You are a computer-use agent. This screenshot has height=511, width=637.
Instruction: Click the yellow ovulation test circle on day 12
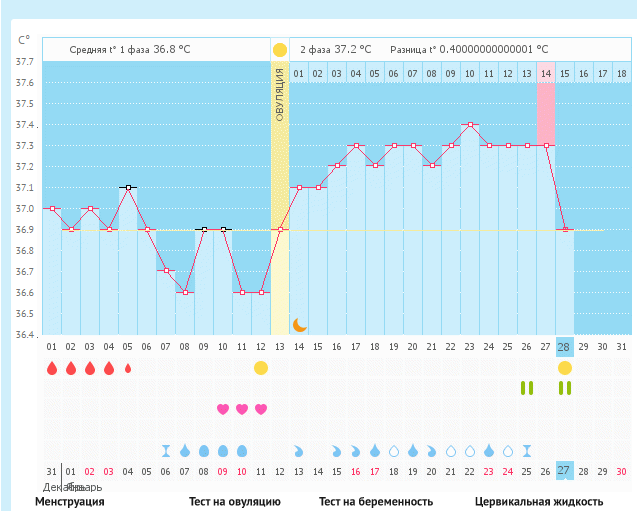pos(261,368)
